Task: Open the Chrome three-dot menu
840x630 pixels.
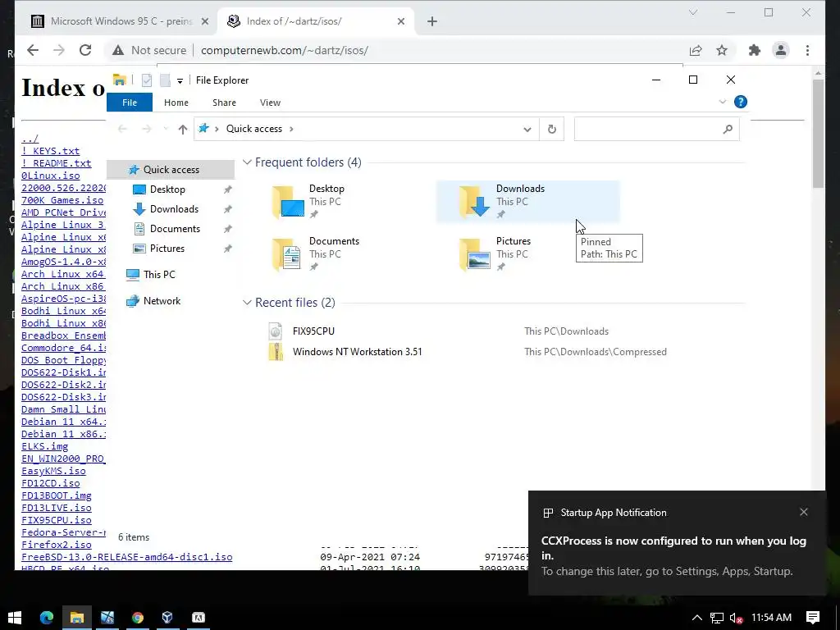Action: [x=807, y=50]
